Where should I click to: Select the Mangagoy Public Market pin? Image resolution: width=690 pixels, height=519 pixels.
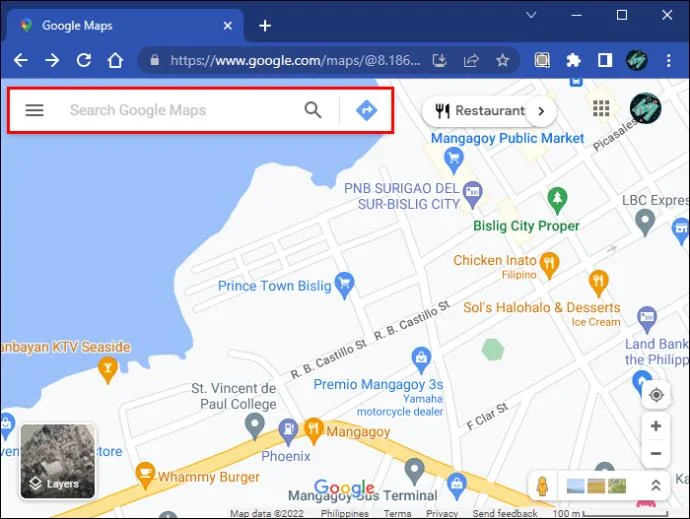pos(454,160)
